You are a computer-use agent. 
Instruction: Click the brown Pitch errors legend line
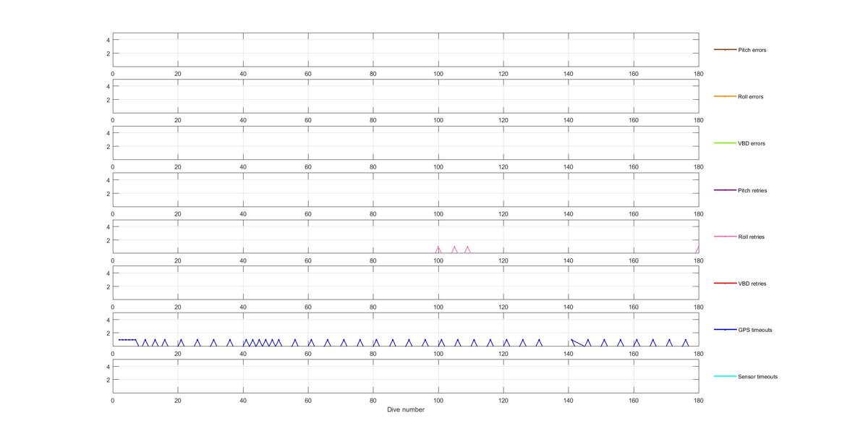725,50
